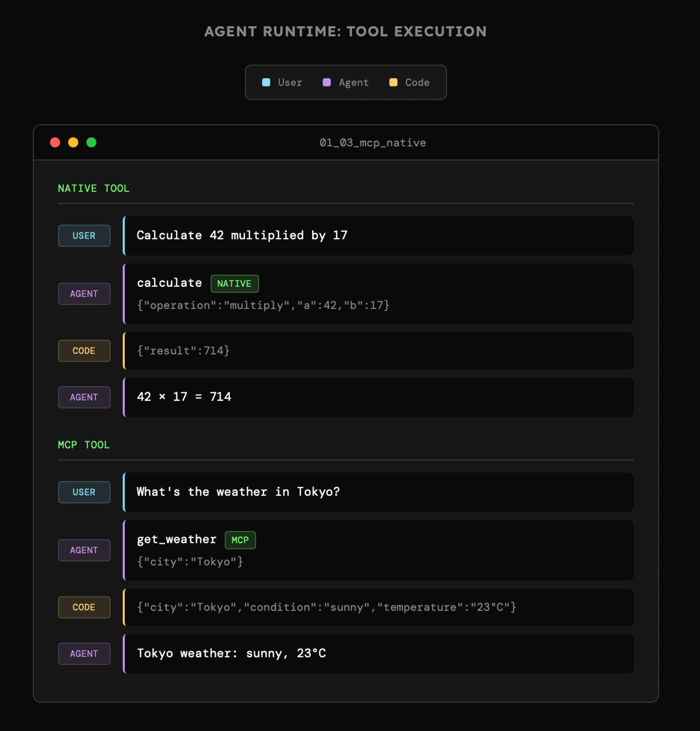The height and width of the screenshot is (731, 700).
Task: Click the {"city":"Tokyo"} arguments line
Action: point(190,562)
